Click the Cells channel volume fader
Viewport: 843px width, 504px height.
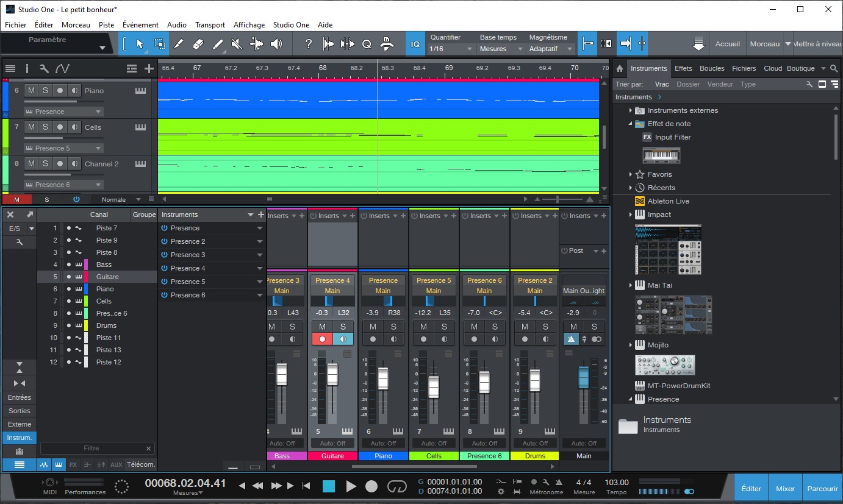(x=434, y=387)
